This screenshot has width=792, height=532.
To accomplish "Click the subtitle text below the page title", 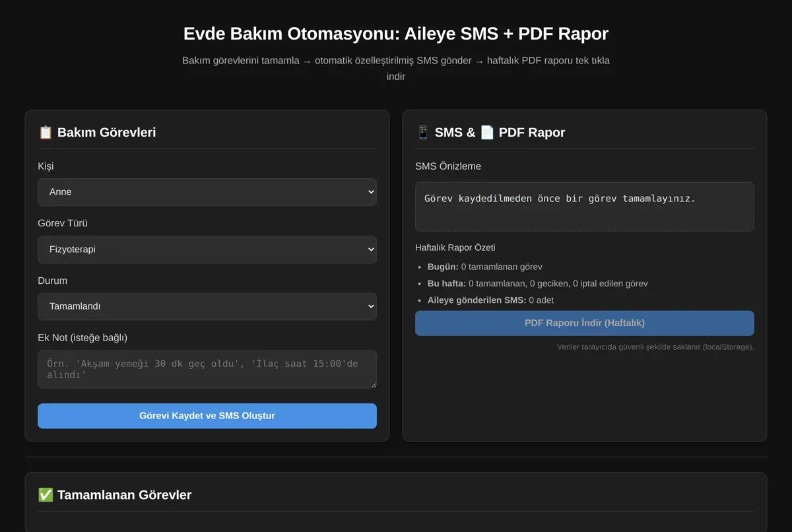I will pos(396,69).
